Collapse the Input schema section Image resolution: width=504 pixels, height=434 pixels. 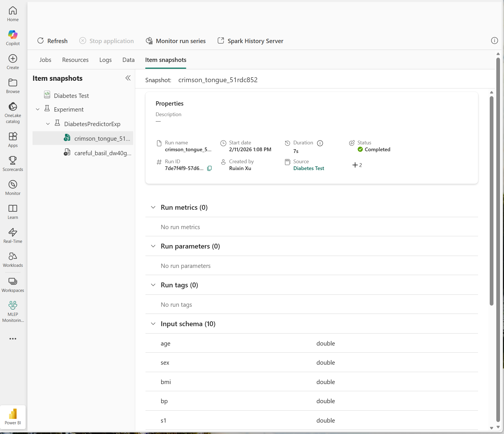(153, 324)
